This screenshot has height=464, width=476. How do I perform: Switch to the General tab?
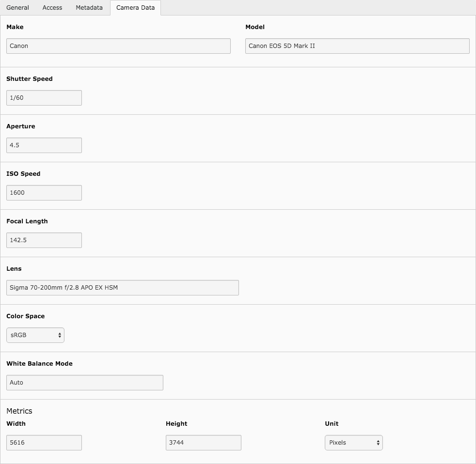pos(17,7)
